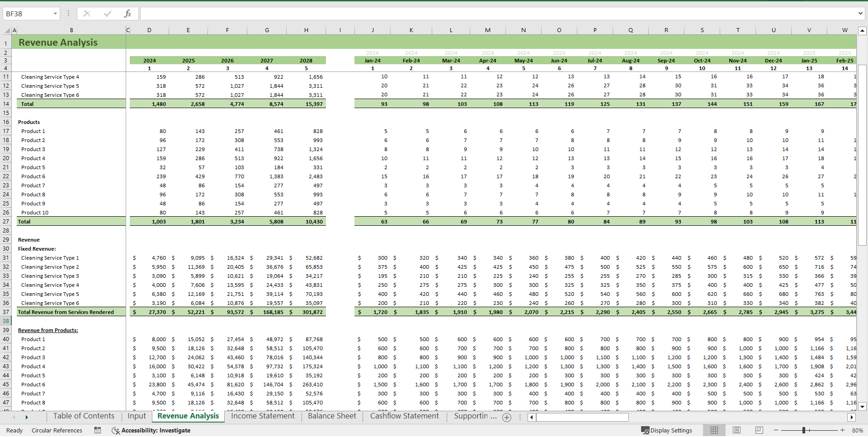Click the 'Product 6' label in row 22

point(33,176)
